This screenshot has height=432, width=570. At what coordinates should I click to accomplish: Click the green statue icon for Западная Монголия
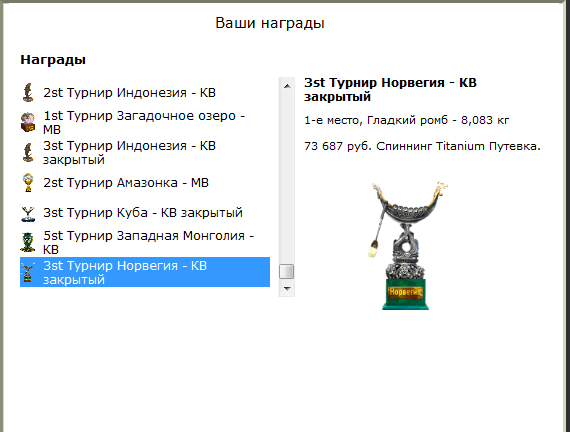(x=28, y=242)
